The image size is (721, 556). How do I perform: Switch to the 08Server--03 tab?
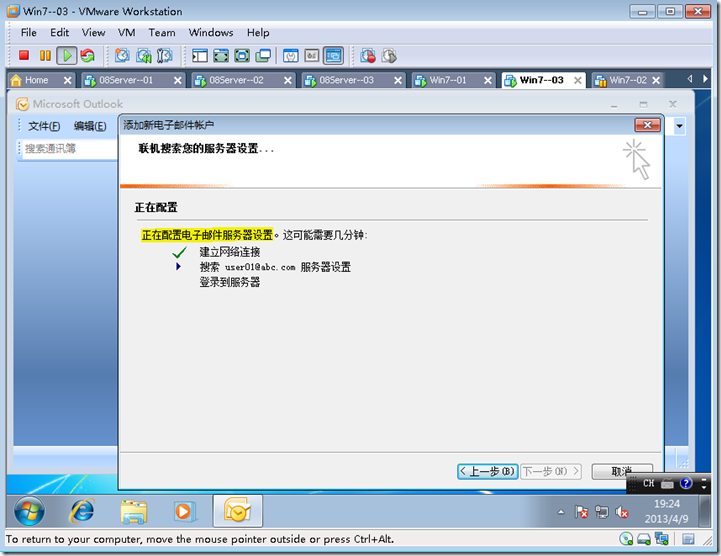coord(346,80)
